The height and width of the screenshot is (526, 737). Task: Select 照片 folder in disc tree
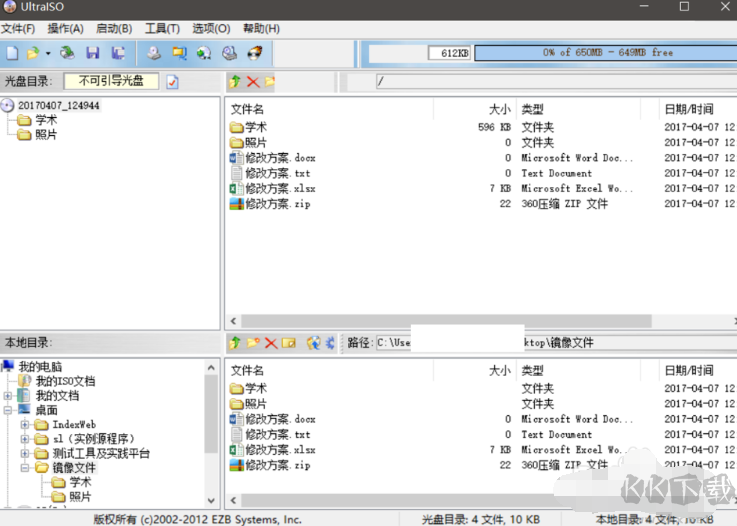coord(46,135)
